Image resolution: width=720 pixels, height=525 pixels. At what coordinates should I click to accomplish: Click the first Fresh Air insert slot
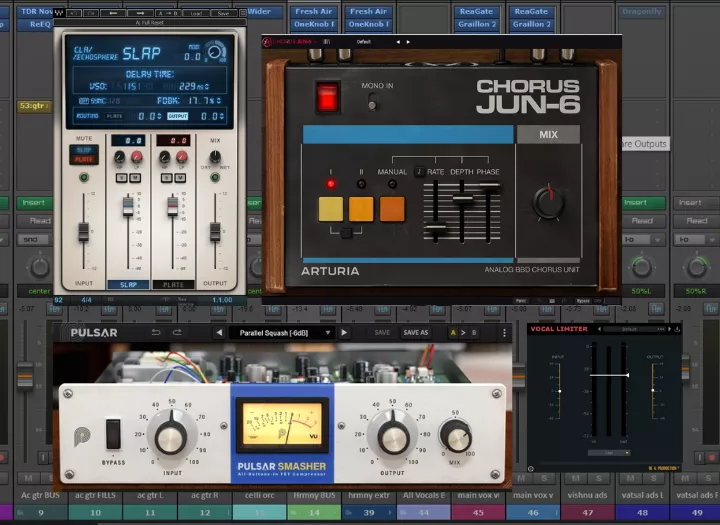[314, 11]
